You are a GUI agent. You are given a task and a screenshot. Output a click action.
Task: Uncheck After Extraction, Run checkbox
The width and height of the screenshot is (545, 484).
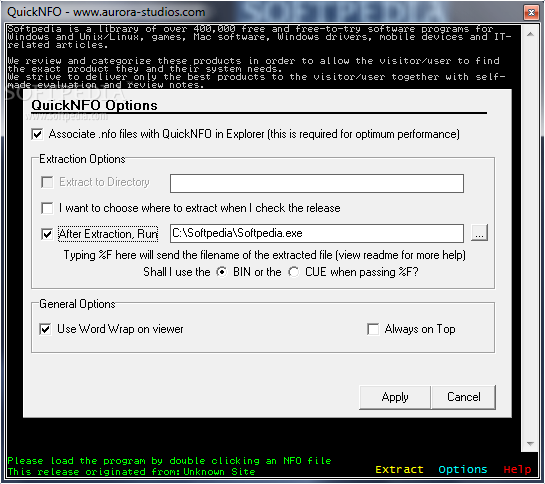point(47,234)
